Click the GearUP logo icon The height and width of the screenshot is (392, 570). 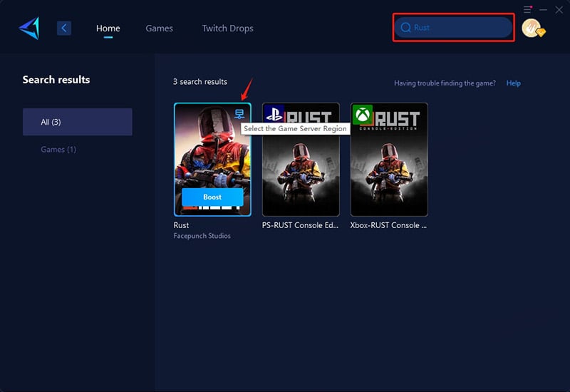29,28
